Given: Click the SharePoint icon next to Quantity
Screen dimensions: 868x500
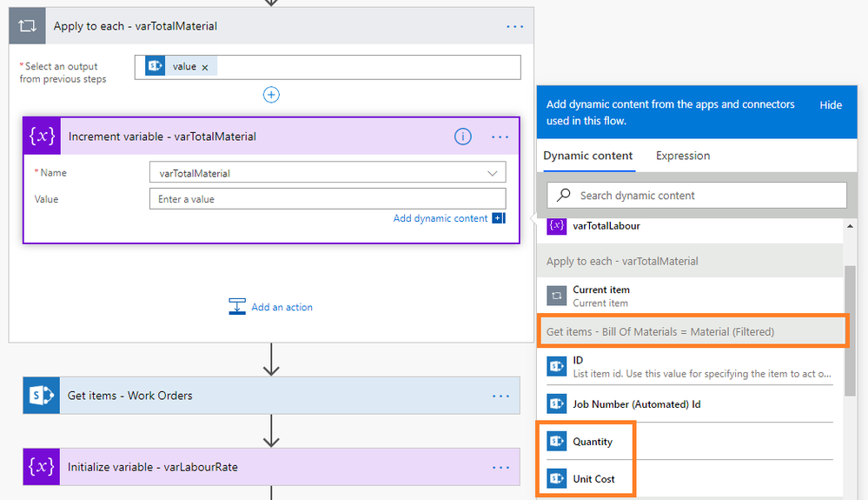Looking at the screenshot, I should (556, 442).
